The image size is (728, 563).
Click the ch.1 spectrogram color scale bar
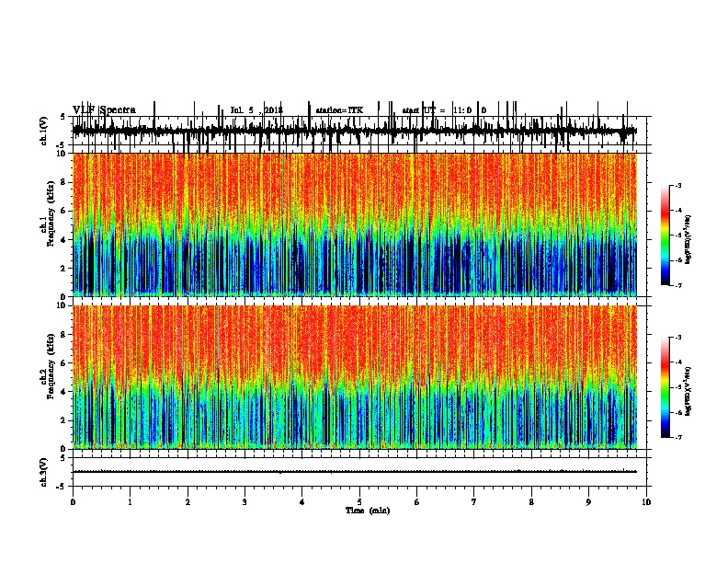pos(665,235)
